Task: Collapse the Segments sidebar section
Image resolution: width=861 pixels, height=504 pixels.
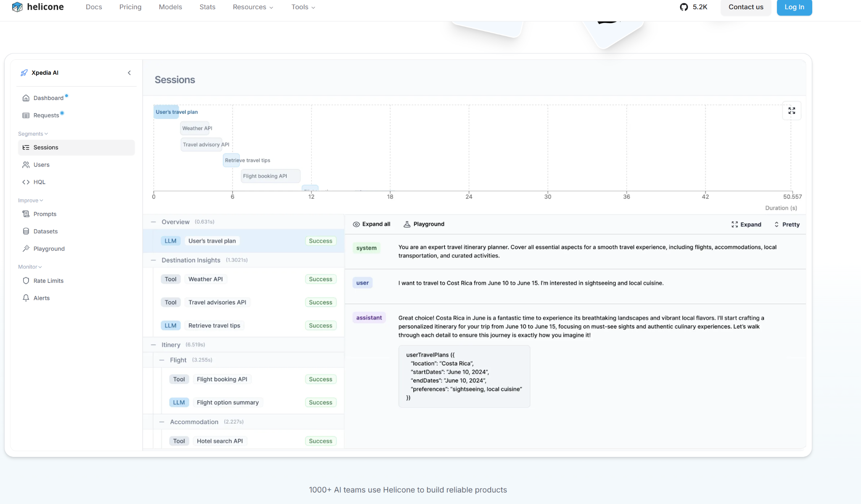Action: click(x=33, y=134)
